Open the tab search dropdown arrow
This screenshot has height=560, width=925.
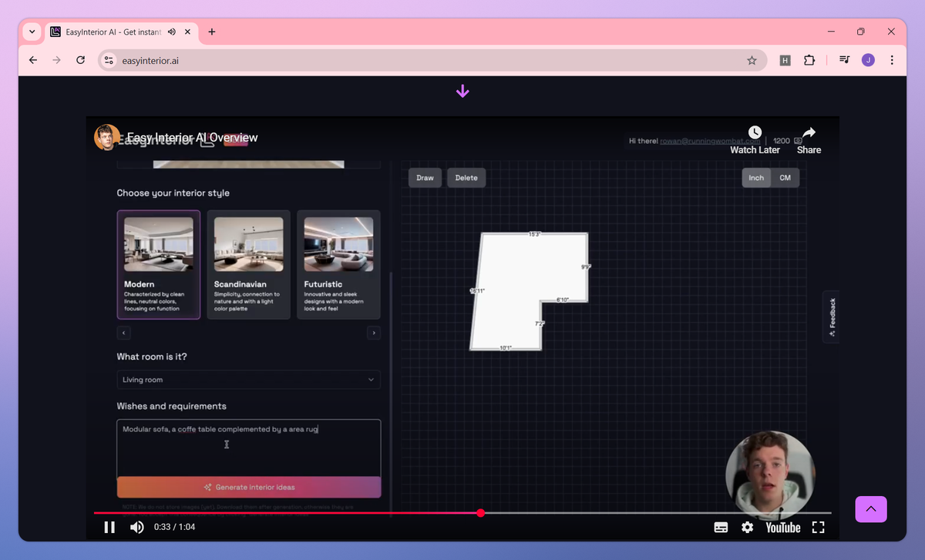coord(32,32)
